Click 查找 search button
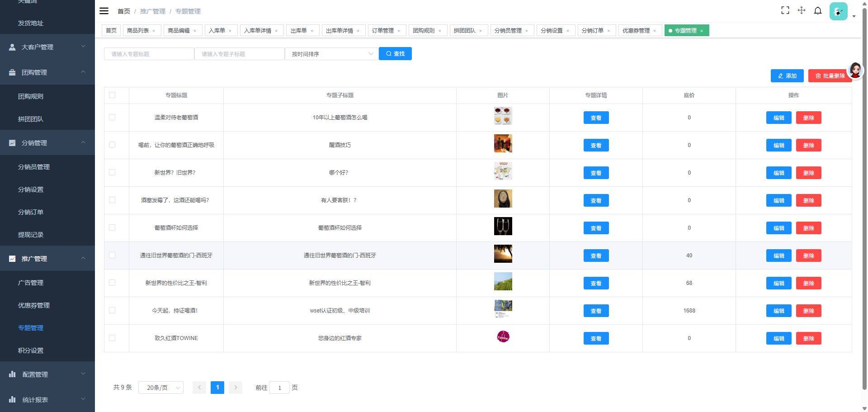Screen dimensions: 868x412 click(x=395, y=53)
